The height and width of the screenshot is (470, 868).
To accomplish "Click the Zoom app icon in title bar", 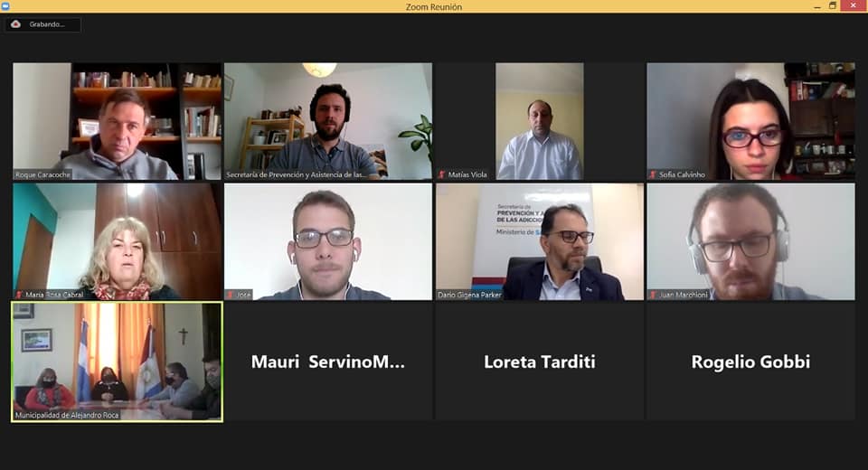I will (x=5, y=6).
